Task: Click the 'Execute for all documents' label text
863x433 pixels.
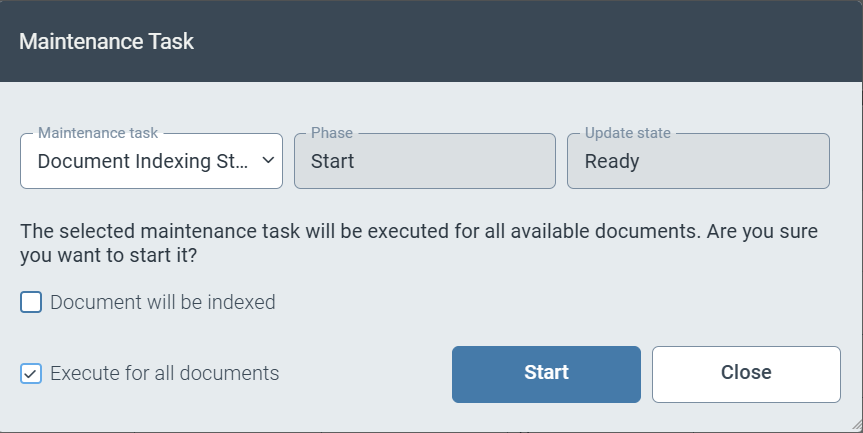Action: (164, 374)
